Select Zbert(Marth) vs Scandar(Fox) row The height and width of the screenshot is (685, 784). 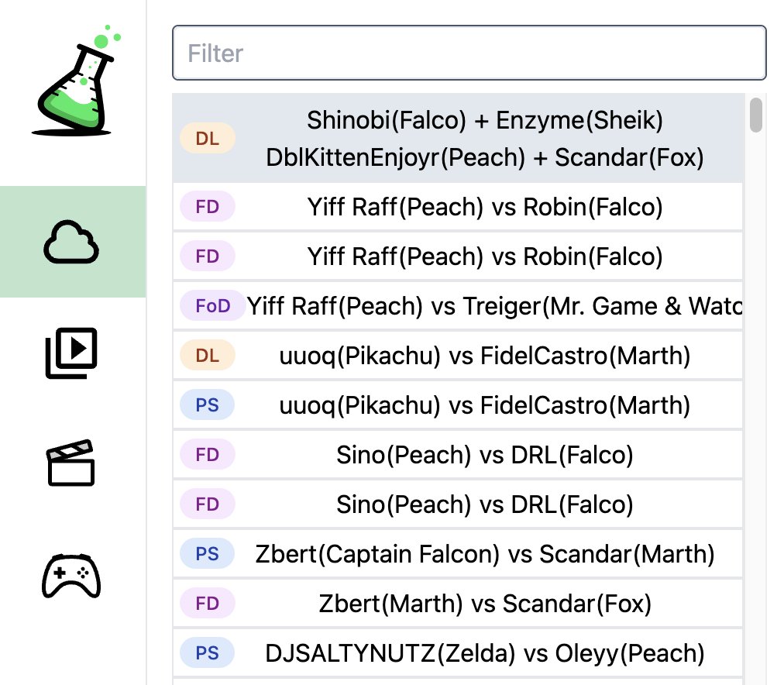tap(458, 603)
